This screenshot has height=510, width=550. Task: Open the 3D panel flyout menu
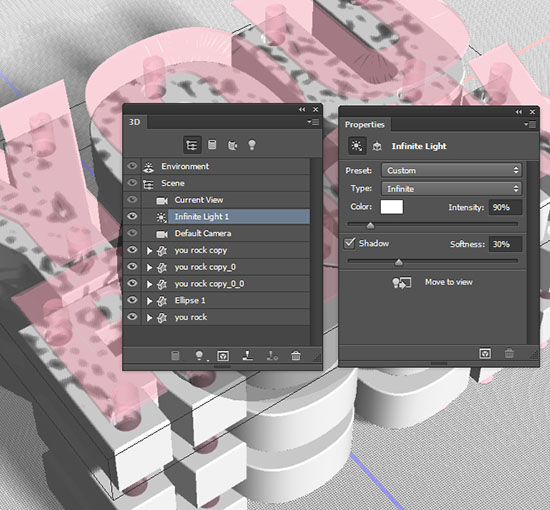pos(313,122)
